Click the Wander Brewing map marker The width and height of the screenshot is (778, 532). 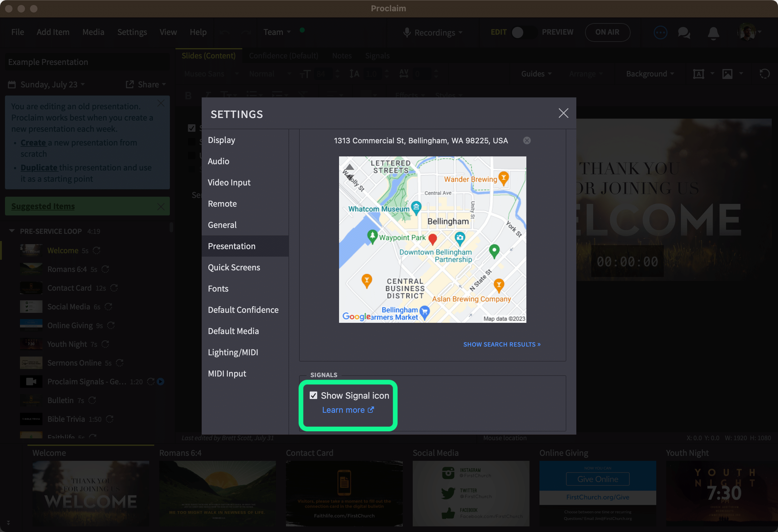(504, 178)
